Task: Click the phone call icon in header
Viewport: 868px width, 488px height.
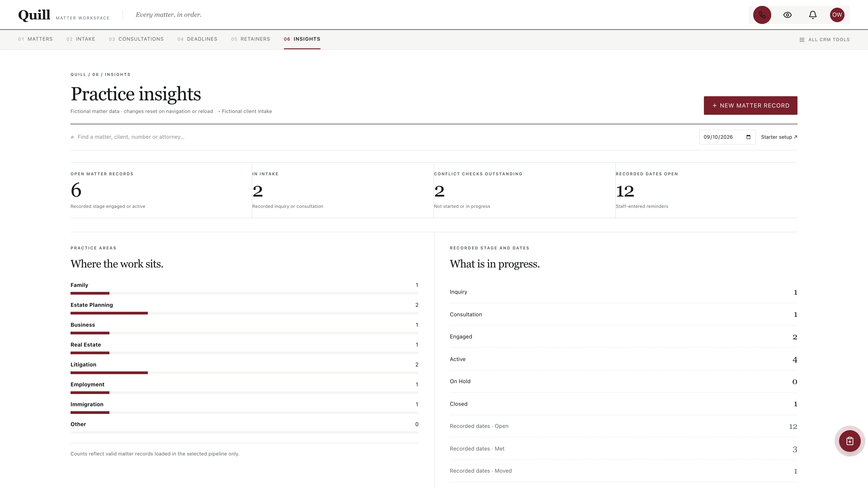Action: point(762,15)
